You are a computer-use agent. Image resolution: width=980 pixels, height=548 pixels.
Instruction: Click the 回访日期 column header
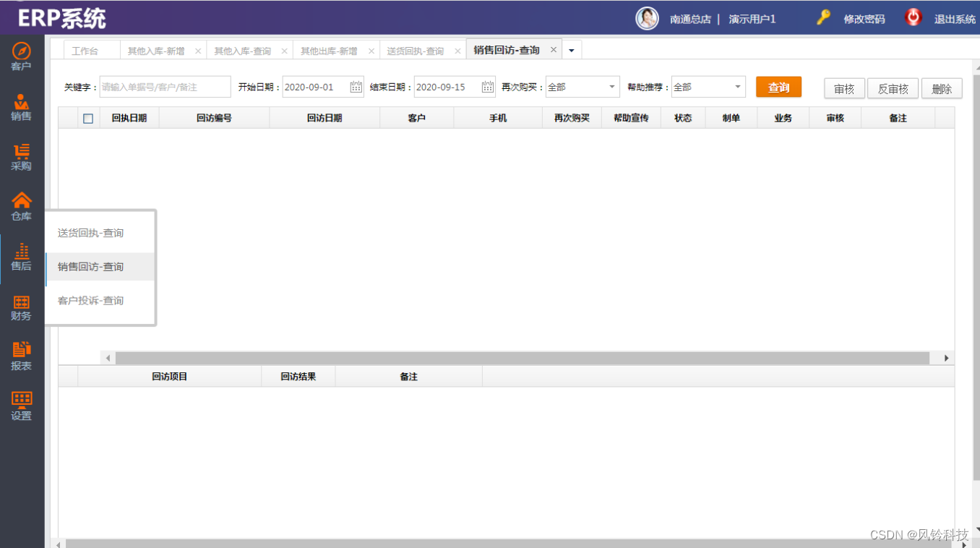[324, 118]
